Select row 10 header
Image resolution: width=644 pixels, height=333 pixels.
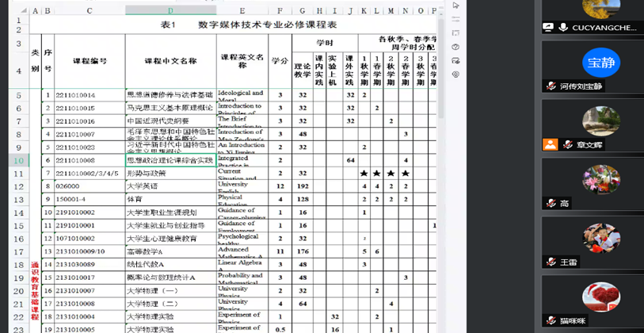pos(19,160)
